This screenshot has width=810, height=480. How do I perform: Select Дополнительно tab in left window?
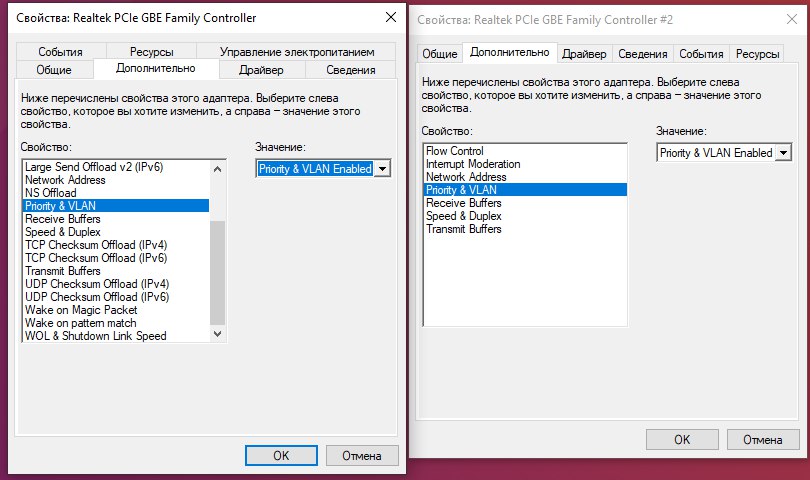(x=156, y=68)
